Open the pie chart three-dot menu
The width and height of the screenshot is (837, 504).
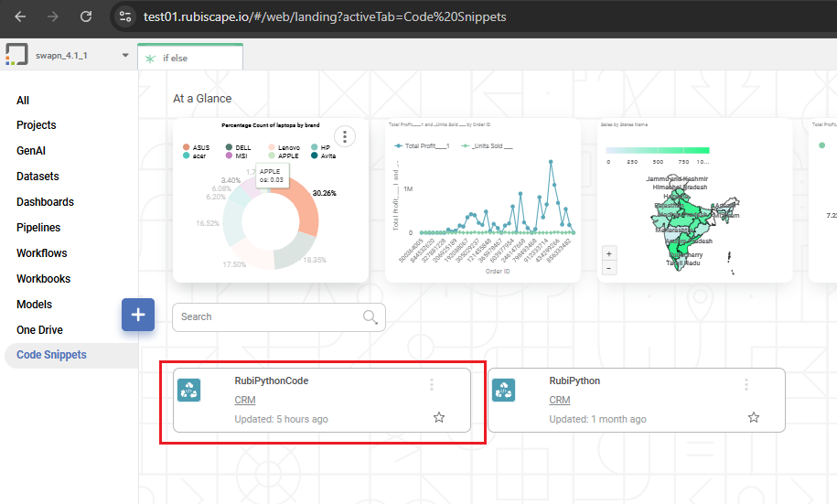(x=345, y=137)
